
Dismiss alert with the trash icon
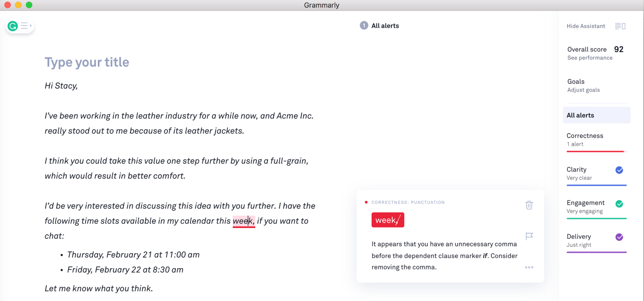[x=529, y=205]
